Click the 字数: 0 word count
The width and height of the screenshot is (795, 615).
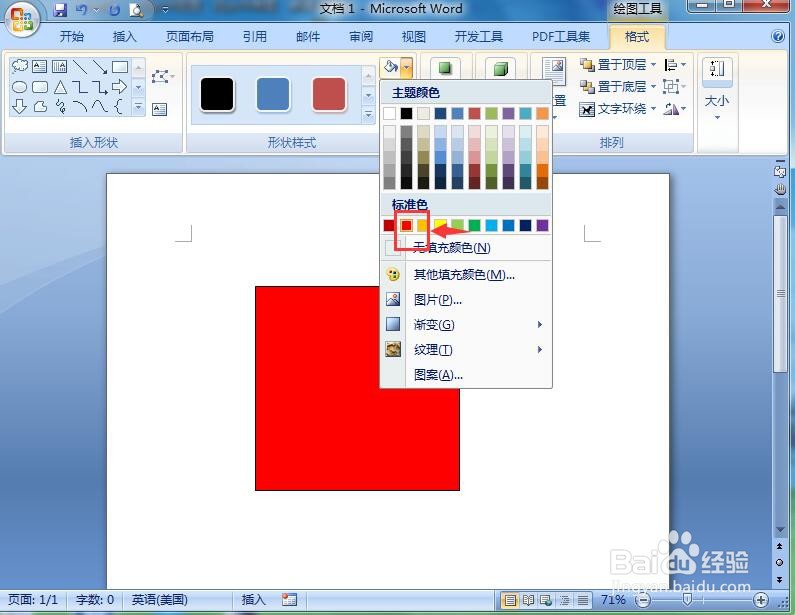coord(95,600)
